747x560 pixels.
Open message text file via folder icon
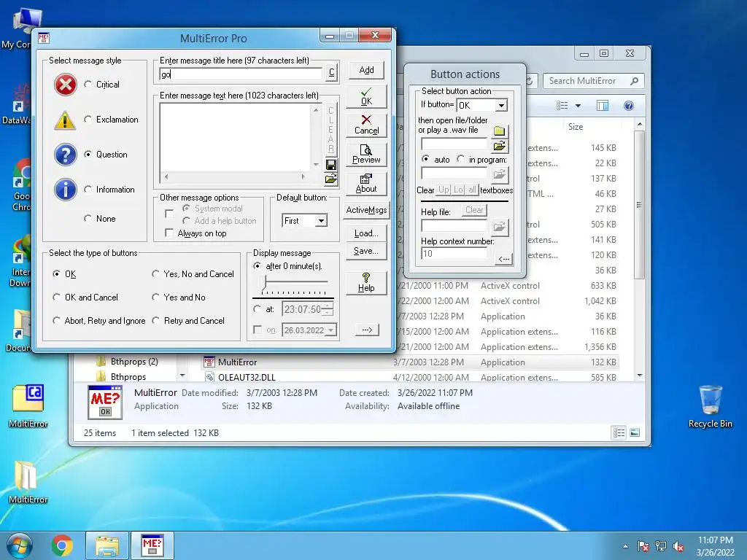[x=330, y=179]
